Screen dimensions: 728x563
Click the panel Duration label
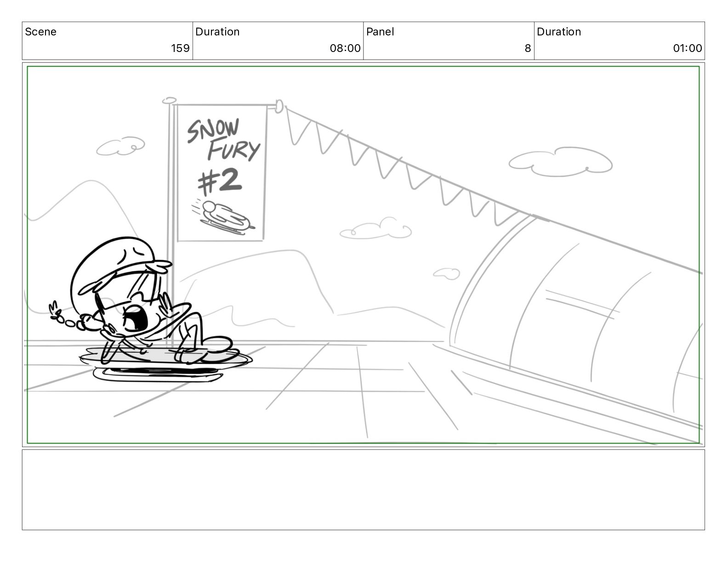click(559, 32)
